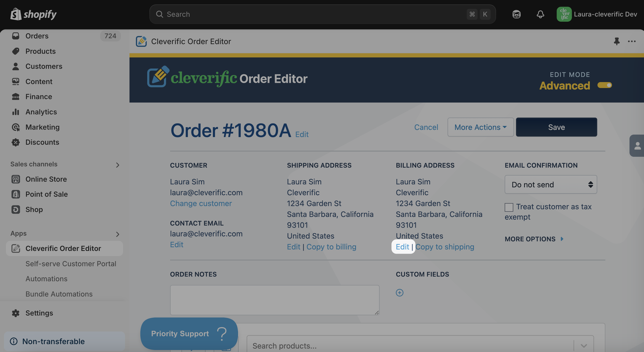Click into the Order Notes text area
Image resolution: width=644 pixels, height=352 pixels.
click(274, 300)
